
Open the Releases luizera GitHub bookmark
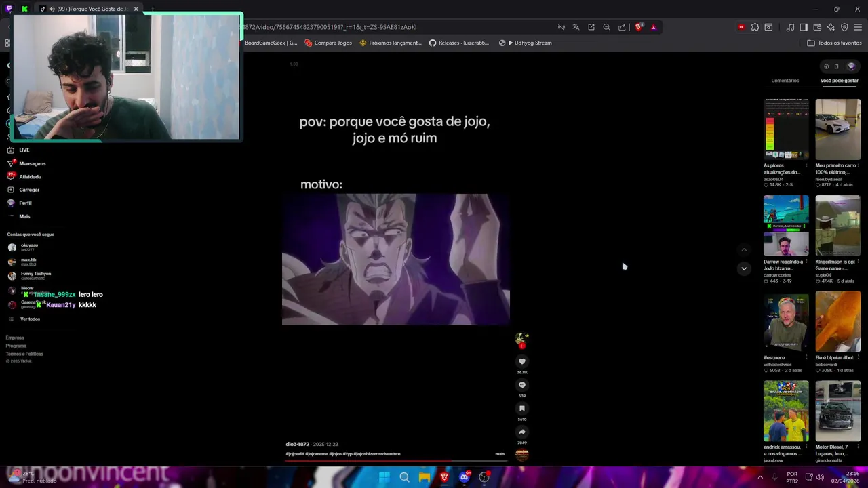coord(458,43)
